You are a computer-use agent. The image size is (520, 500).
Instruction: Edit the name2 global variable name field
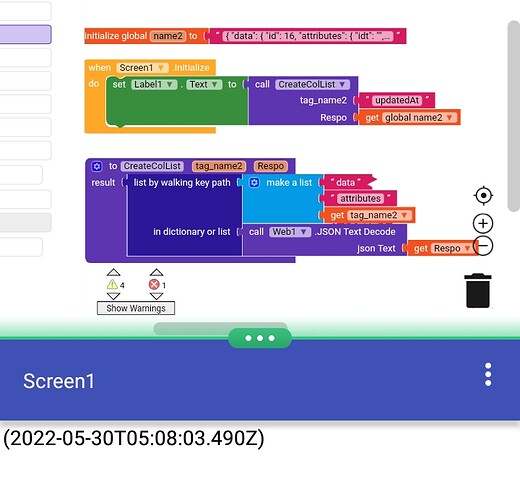(168, 36)
